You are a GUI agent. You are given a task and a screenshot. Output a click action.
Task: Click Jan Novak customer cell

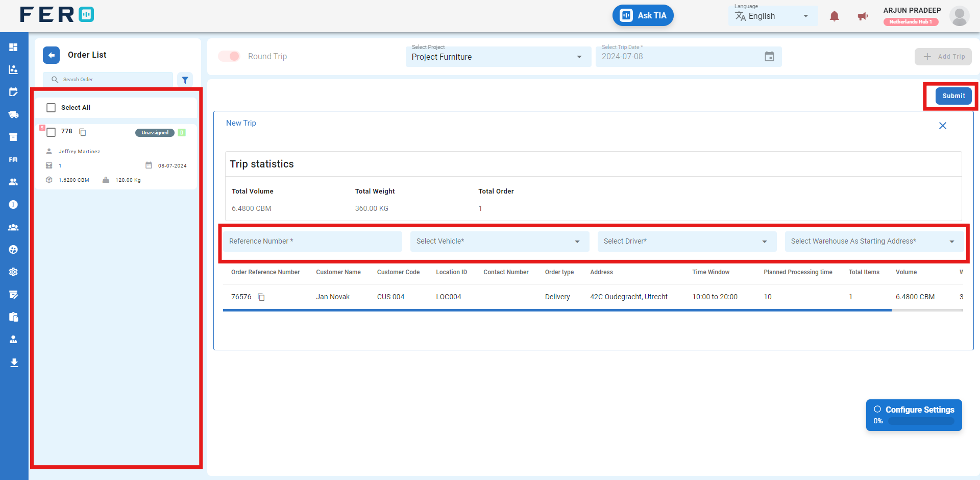[333, 297]
